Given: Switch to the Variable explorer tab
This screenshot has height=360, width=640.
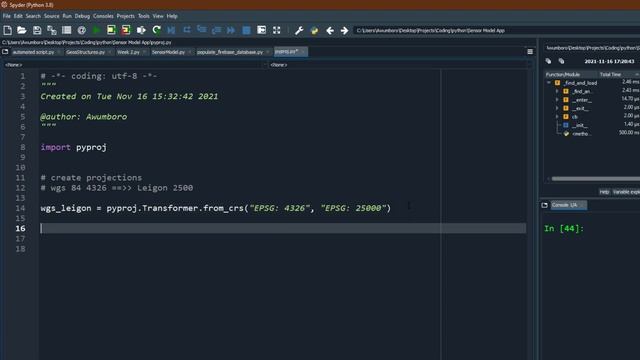Looking at the screenshot, I should (626, 192).
